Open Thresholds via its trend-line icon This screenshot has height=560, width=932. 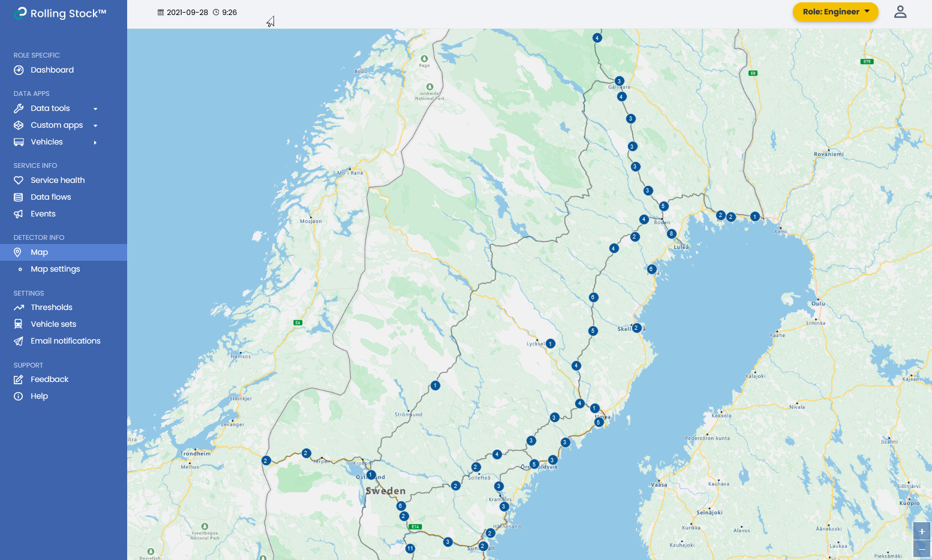pos(18,307)
